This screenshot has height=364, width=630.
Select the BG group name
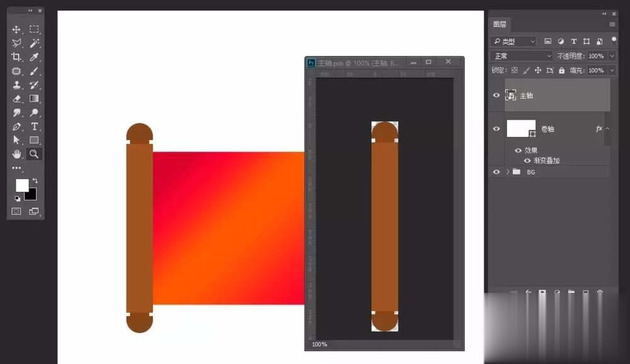(530, 172)
